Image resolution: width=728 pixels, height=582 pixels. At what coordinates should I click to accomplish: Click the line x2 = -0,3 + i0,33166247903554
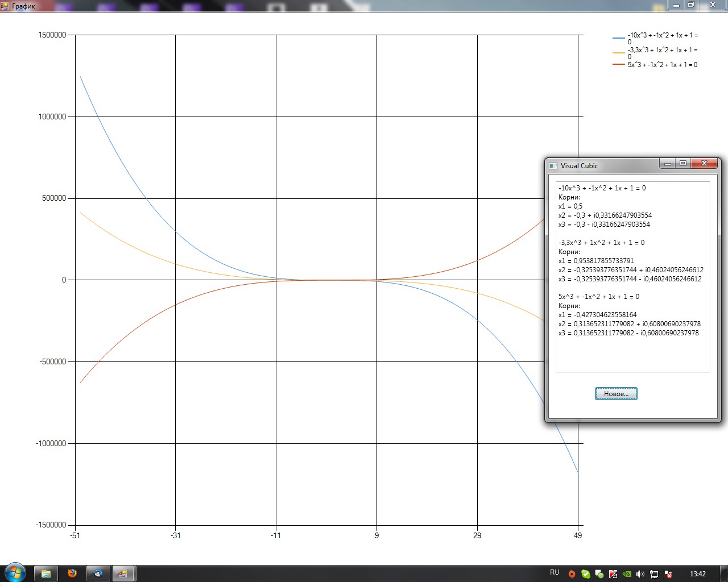[x=605, y=215]
